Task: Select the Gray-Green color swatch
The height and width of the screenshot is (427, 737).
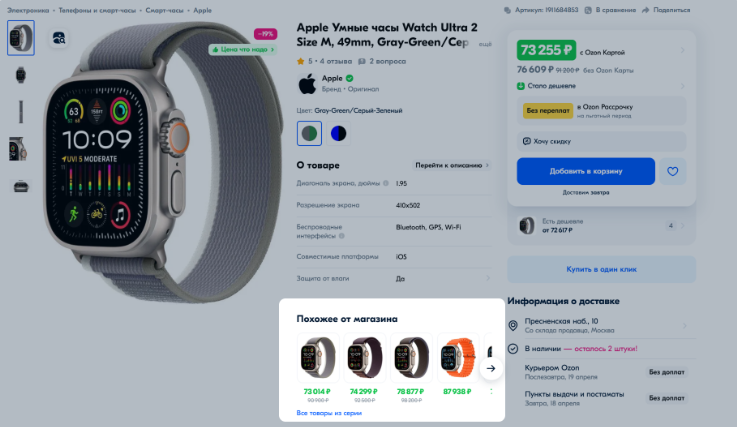Action: click(x=309, y=134)
